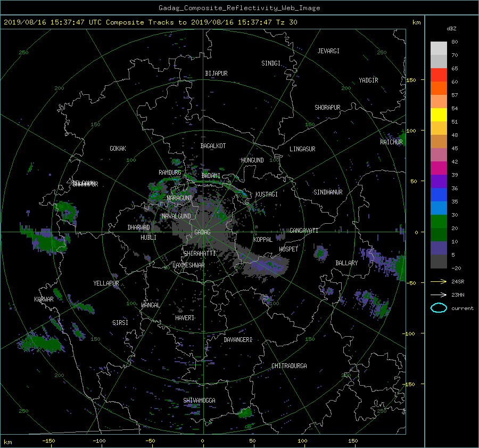This screenshot has width=479, height=448.
Task: Click the SINDGI city label
Action: [271, 63]
